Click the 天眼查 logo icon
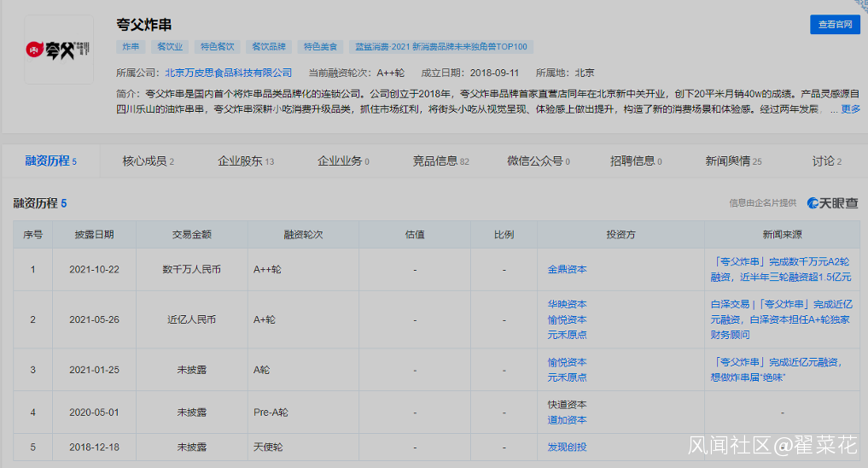The height and width of the screenshot is (468, 868). pos(832,203)
